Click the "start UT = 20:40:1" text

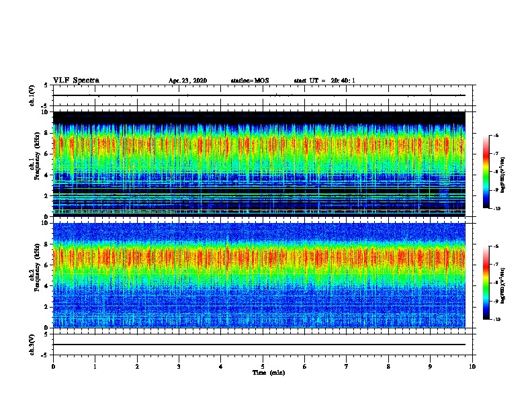(324, 81)
